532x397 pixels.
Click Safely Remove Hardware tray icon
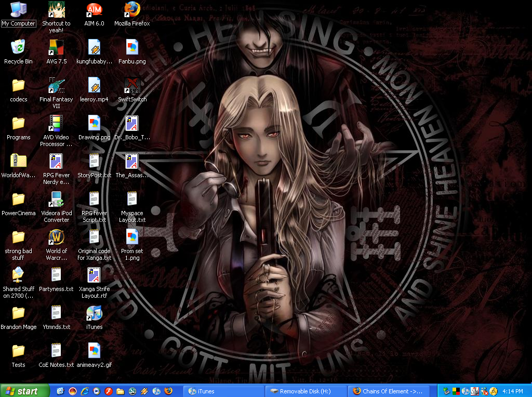(x=446, y=391)
